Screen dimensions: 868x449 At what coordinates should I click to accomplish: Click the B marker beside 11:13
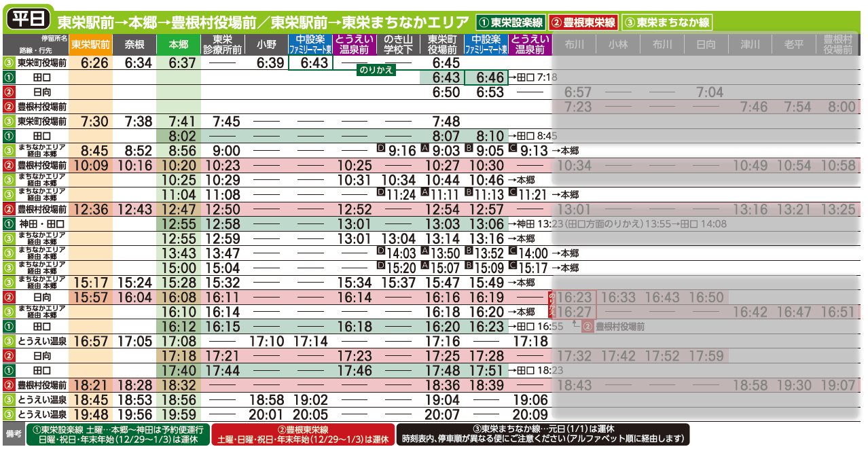point(469,193)
